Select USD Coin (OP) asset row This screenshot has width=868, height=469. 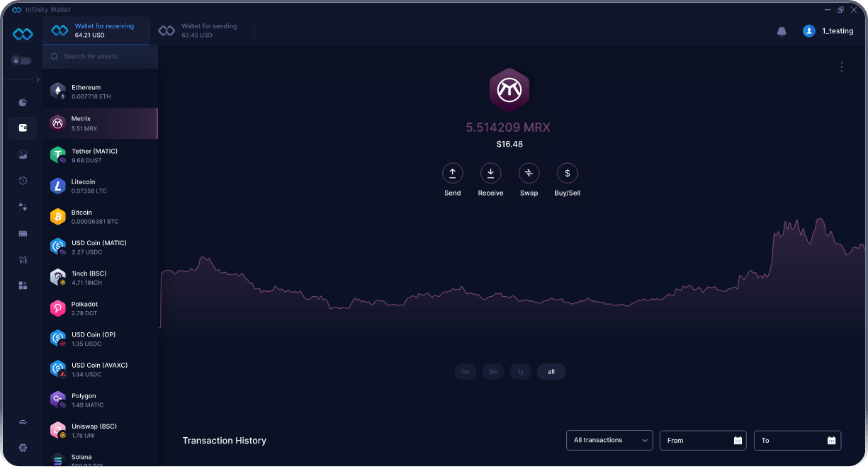(x=100, y=339)
